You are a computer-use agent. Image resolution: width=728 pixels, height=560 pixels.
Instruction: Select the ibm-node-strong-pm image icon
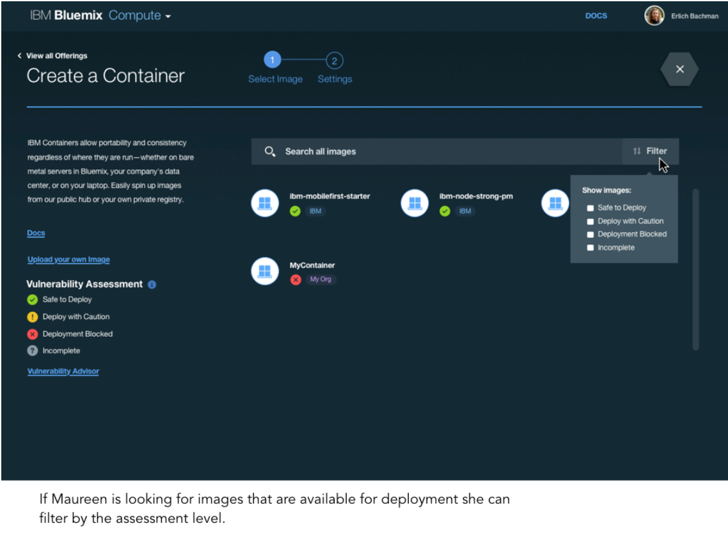coord(415,203)
